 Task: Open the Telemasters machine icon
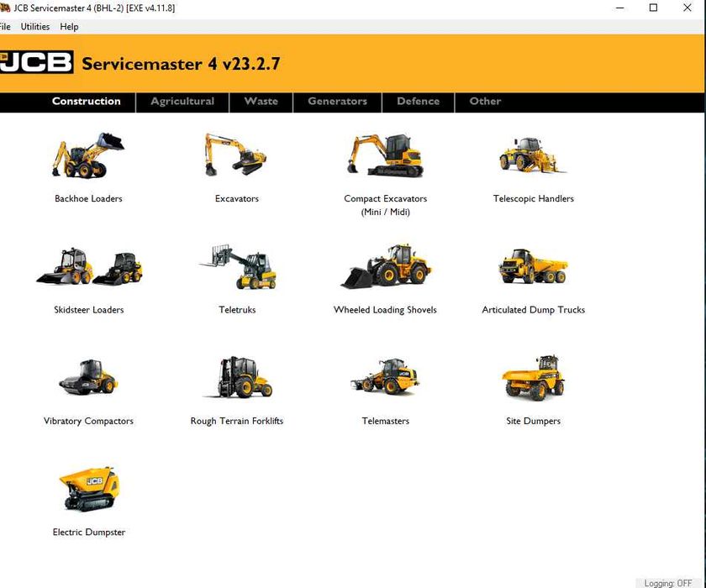pos(385,376)
